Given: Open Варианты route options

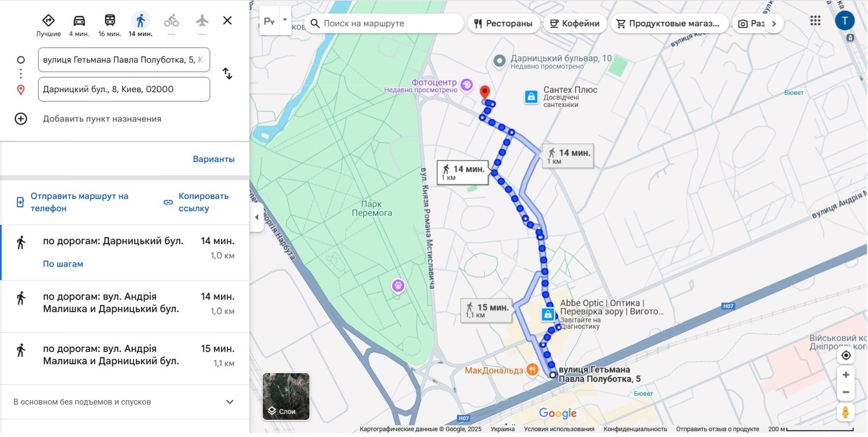Looking at the screenshot, I should tap(214, 159).
